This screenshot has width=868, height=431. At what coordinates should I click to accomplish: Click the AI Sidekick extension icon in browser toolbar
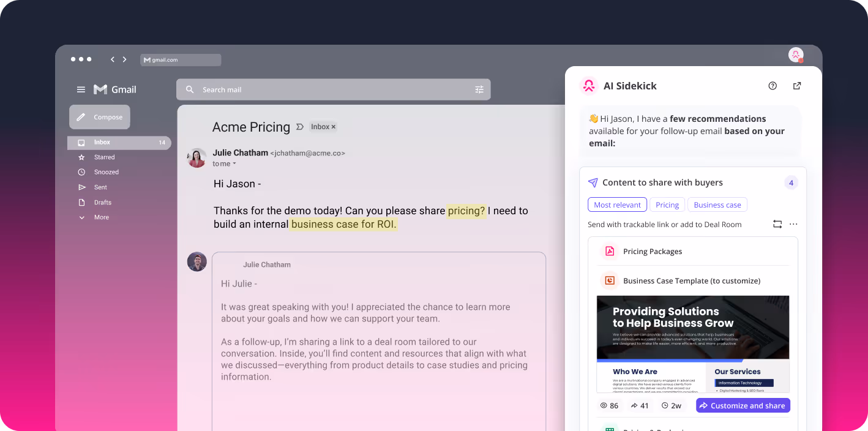796,55
